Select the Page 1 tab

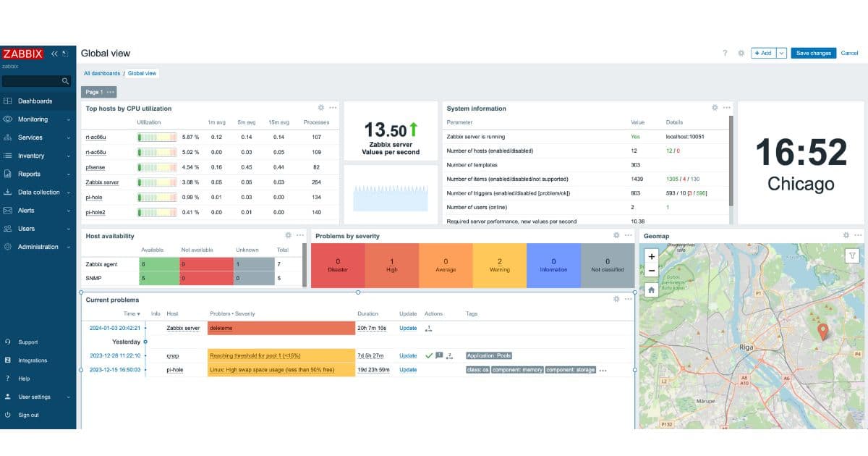tap(94, 92)
